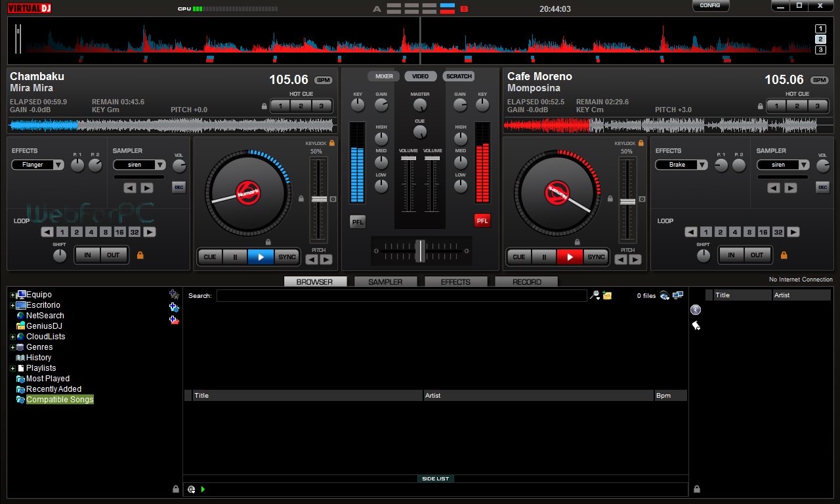The image size is (840, 504).
Task: Open the SAMPLER tab below the decks
Action: click(x=385, y=282)
